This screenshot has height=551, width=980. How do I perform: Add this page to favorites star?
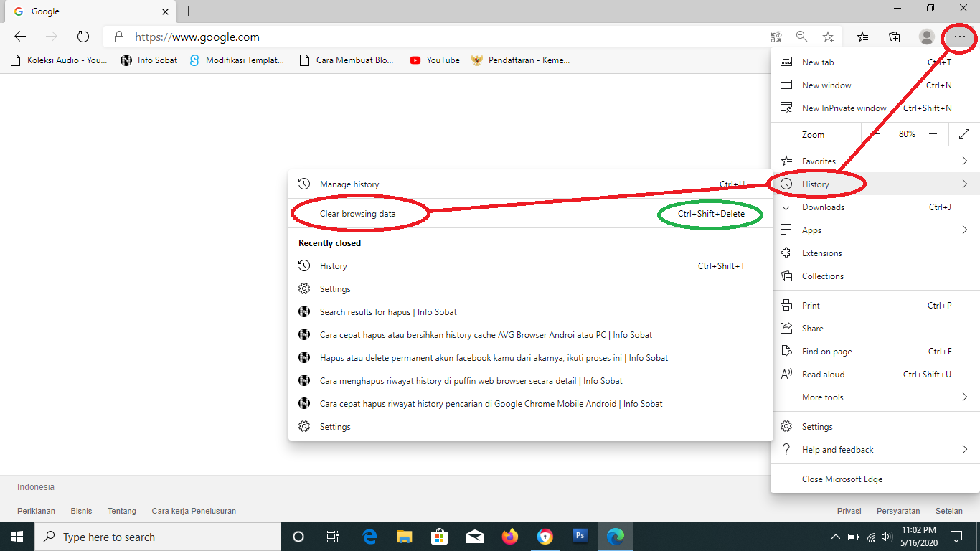(828, 37)
